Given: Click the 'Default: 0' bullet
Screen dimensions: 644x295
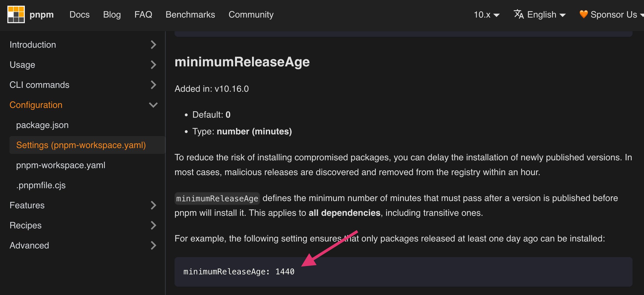Looking at the screenshot, I should tap(211, 115).
